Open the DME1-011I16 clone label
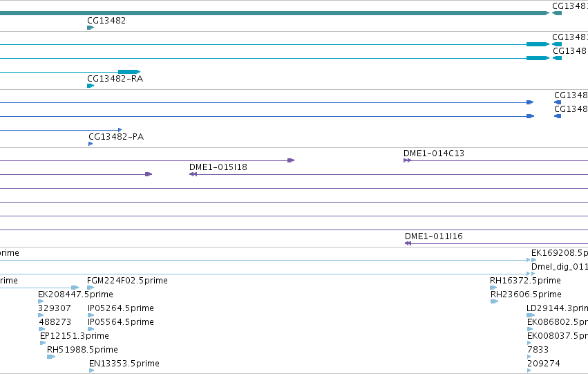This screenshot has width=588, height=374. click(x=434, y=236)
